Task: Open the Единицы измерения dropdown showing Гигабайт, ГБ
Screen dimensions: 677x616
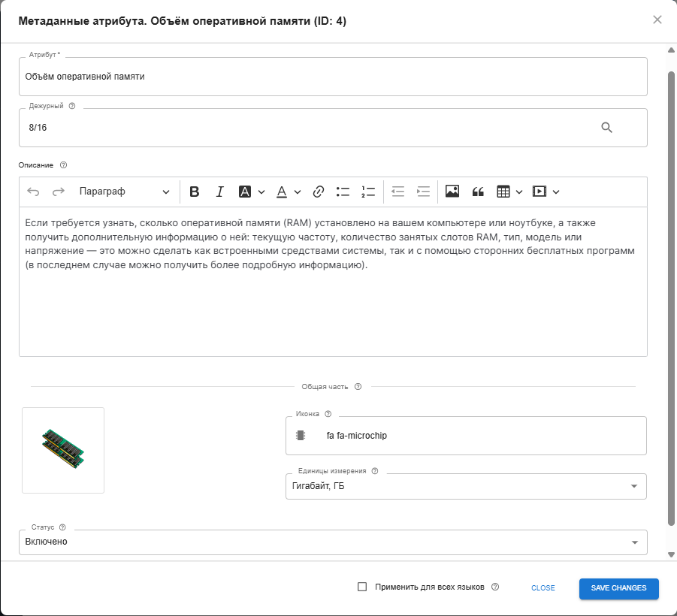Action: point(635,486)
